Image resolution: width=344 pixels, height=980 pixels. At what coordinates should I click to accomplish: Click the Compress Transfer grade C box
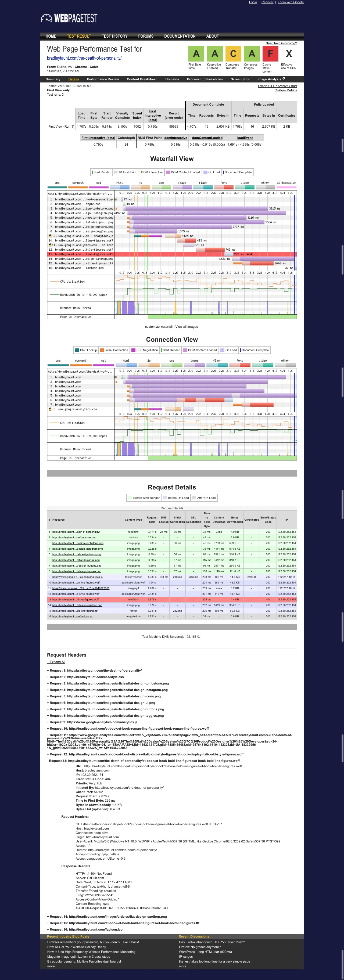(233, 54)
